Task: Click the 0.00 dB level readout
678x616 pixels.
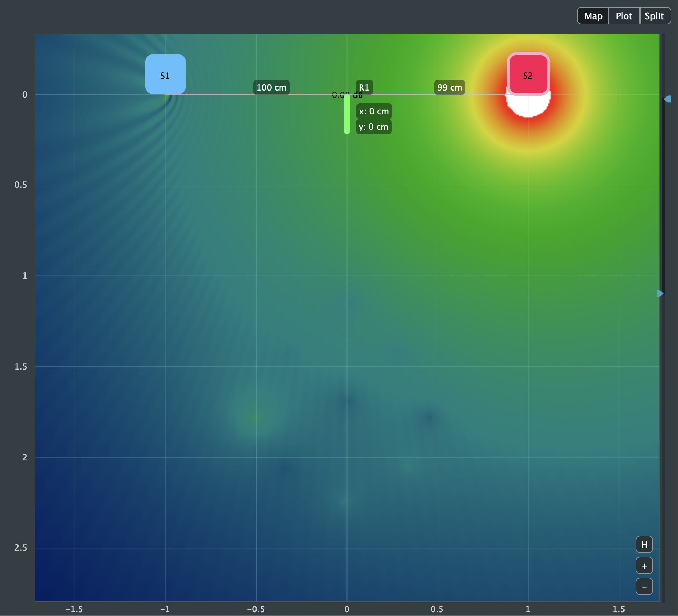Action: 347,94
